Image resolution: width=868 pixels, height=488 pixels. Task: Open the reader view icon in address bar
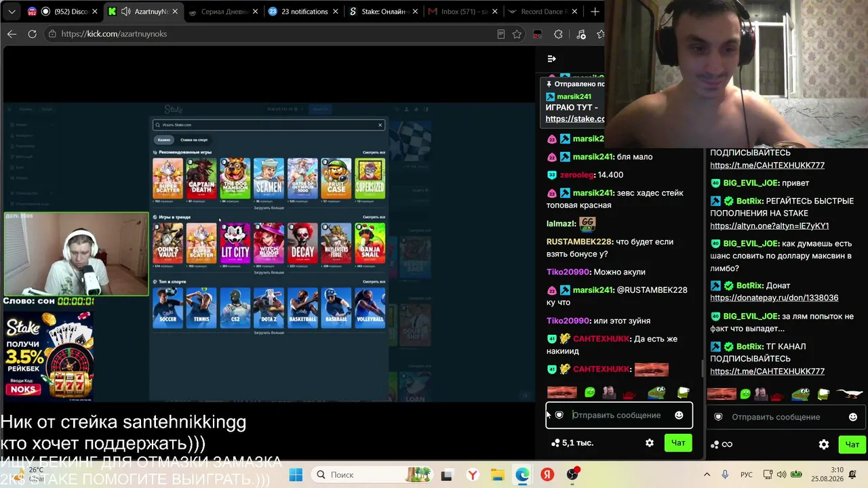tap(501, 34)
